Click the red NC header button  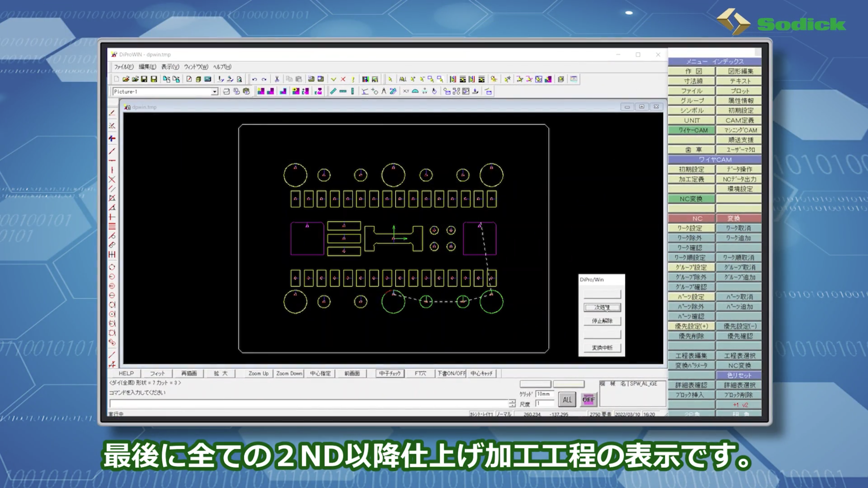[x=692, y=218]
